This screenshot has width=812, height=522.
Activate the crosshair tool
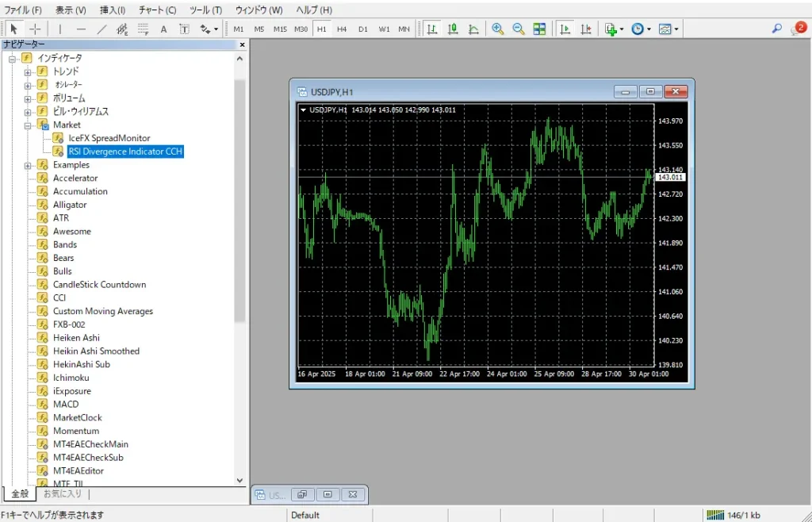(35, 29)
